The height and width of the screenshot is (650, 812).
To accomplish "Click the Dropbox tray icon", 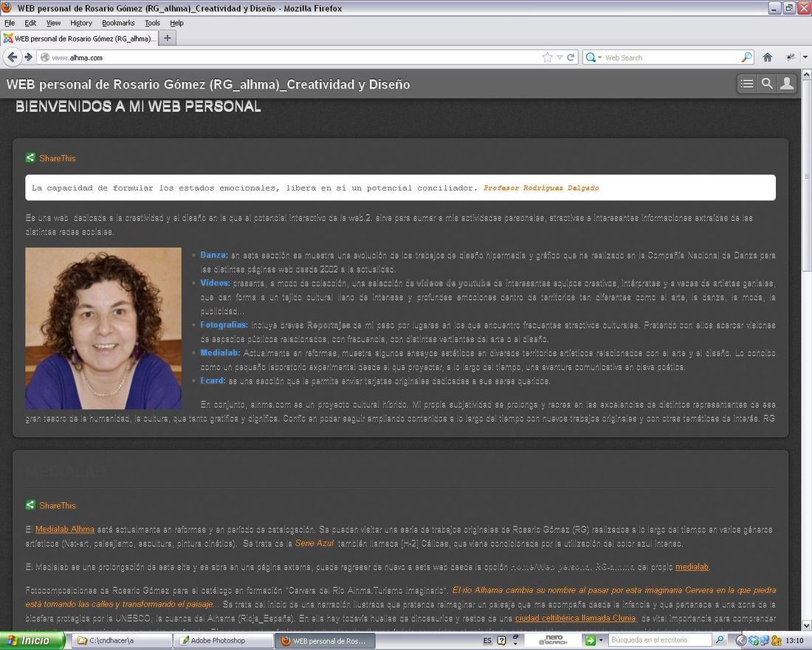I will [x=754, y=641].
